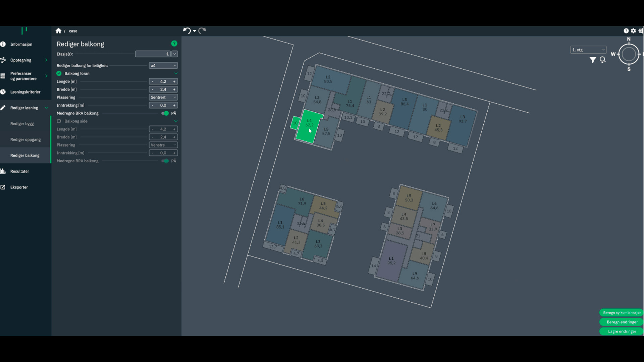
Task: Click the home icon in breadcrumb
Action: click(x=58, y=31)
